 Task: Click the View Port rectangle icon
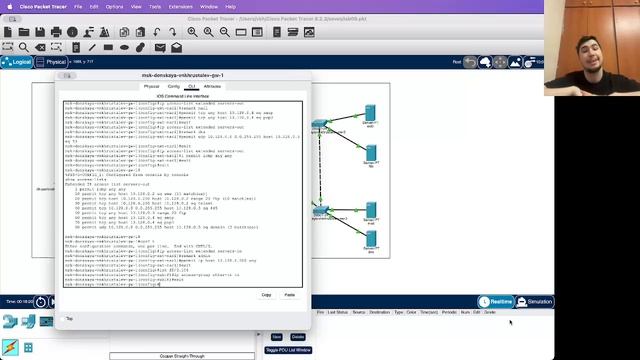pos(241,32)
